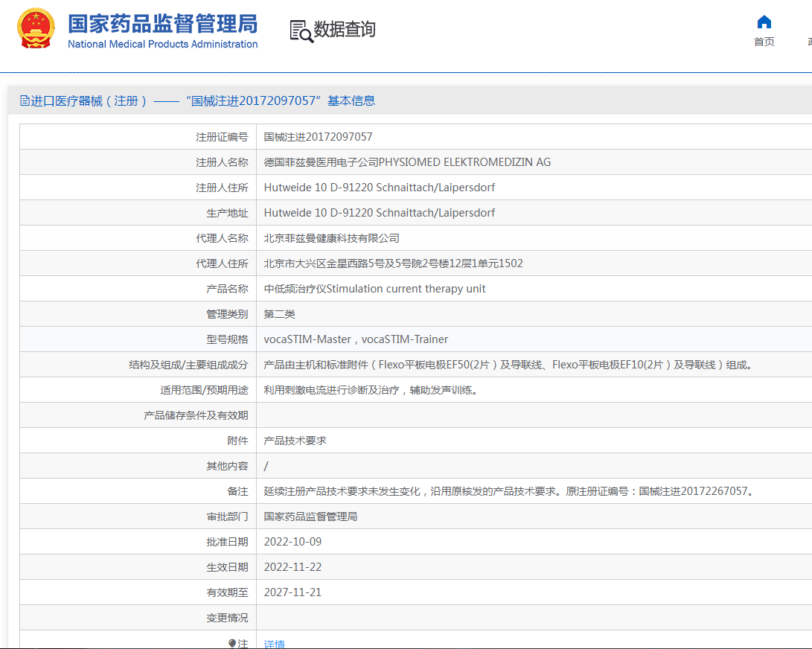Select approval date 2022-10-09
The width and height of the screenshot is (812, 649).
click(292, 542)
